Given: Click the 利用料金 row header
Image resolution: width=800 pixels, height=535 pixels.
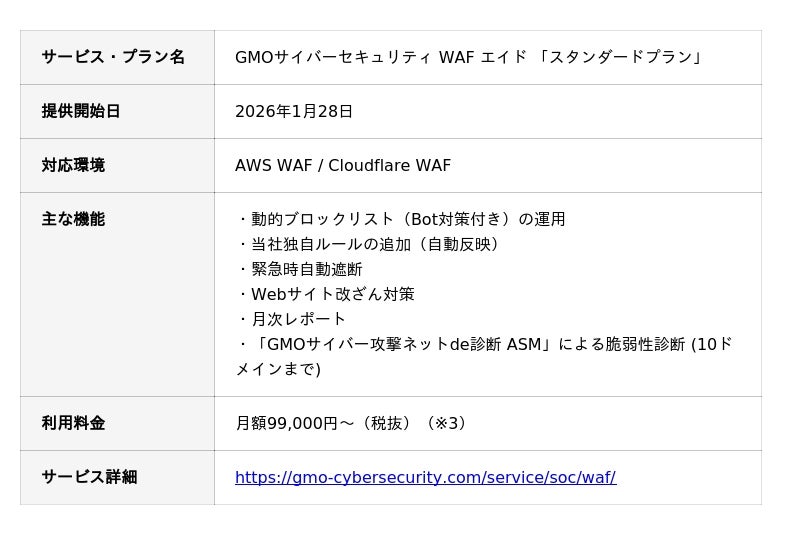Looking at the screenshot, I should 73,423.
